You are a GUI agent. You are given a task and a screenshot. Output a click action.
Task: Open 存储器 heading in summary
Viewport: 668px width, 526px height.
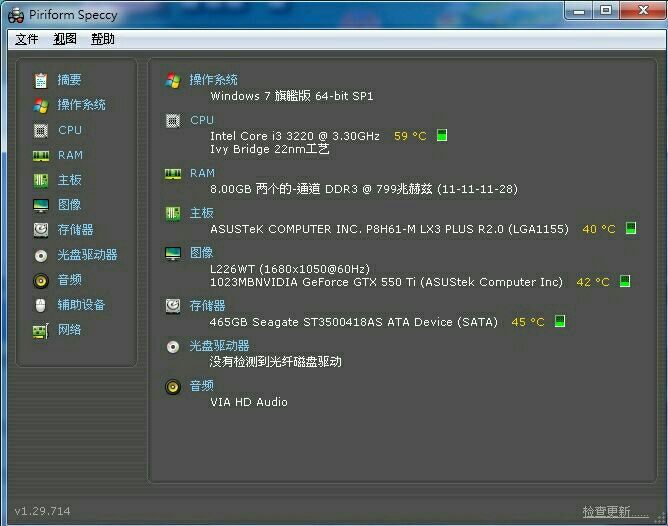pyautogui.click(x=207, y=305)
